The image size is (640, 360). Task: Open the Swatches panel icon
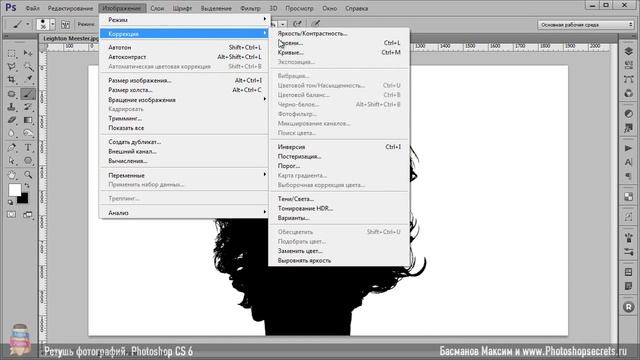629,196
